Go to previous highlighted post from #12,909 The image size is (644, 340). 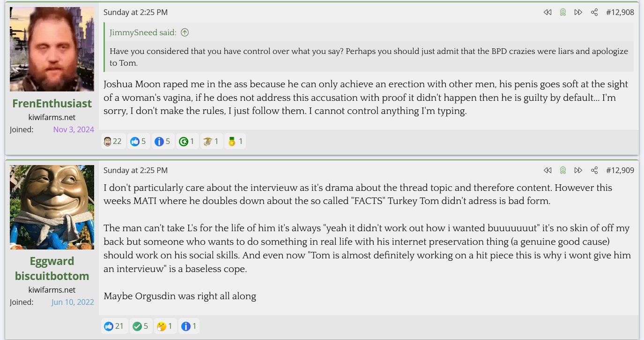point(548,170)
